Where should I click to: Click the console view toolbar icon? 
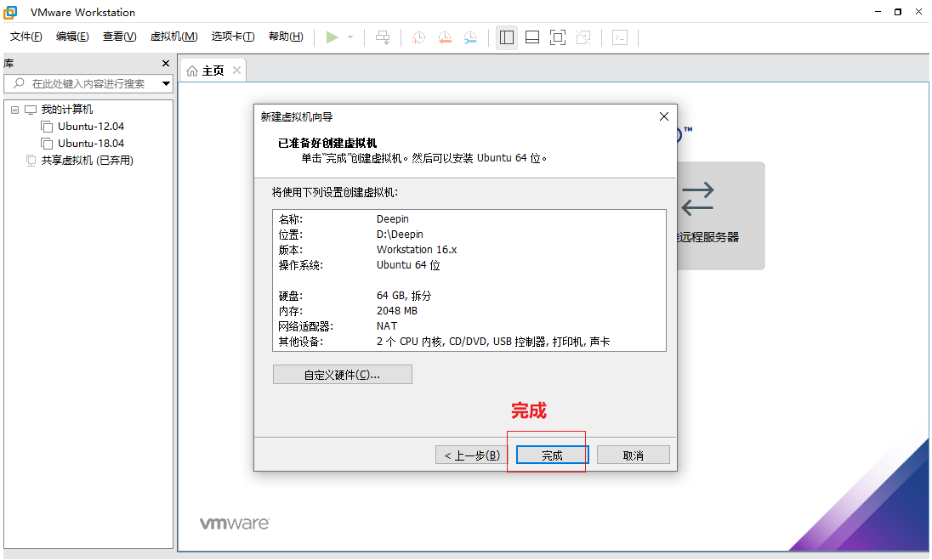(x=620, y=37)
